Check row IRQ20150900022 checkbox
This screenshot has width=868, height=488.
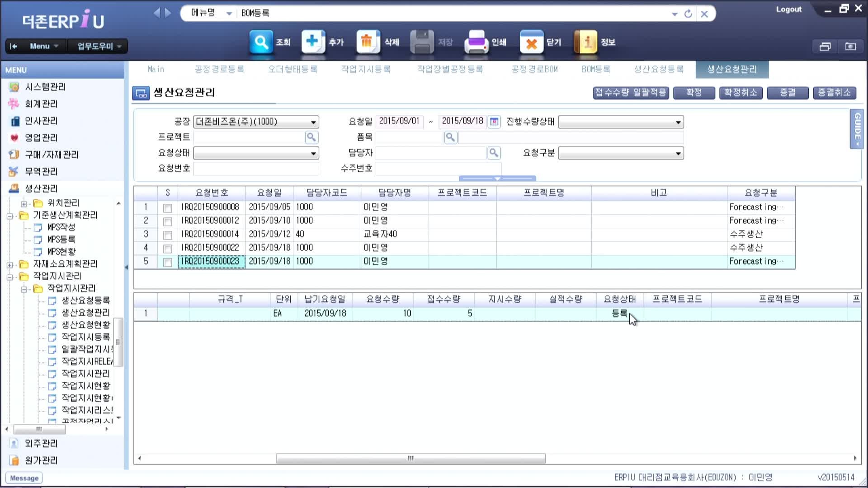(x=168, y=249)
